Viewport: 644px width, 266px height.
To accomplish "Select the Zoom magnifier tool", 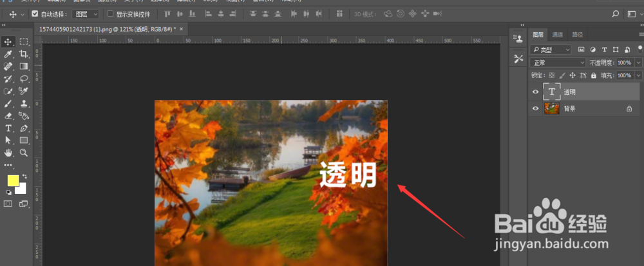I will click(24, 153).
